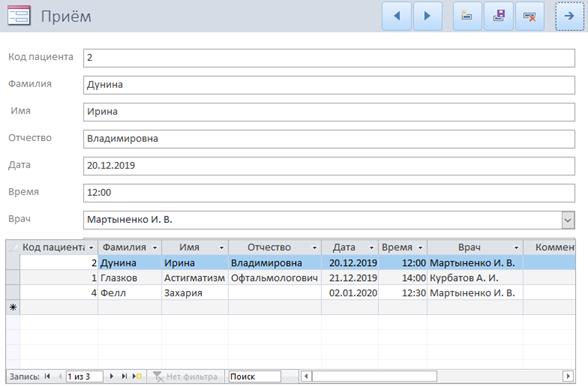Click the Отчество field containing Владимировна
The height and width of the screenshot is (387, 588).
coord(329,139)
